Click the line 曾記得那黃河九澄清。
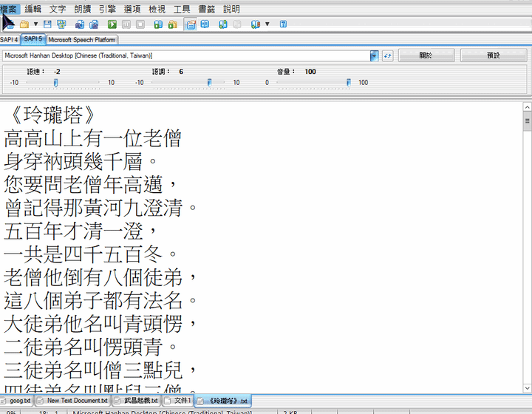 (100, 208)
